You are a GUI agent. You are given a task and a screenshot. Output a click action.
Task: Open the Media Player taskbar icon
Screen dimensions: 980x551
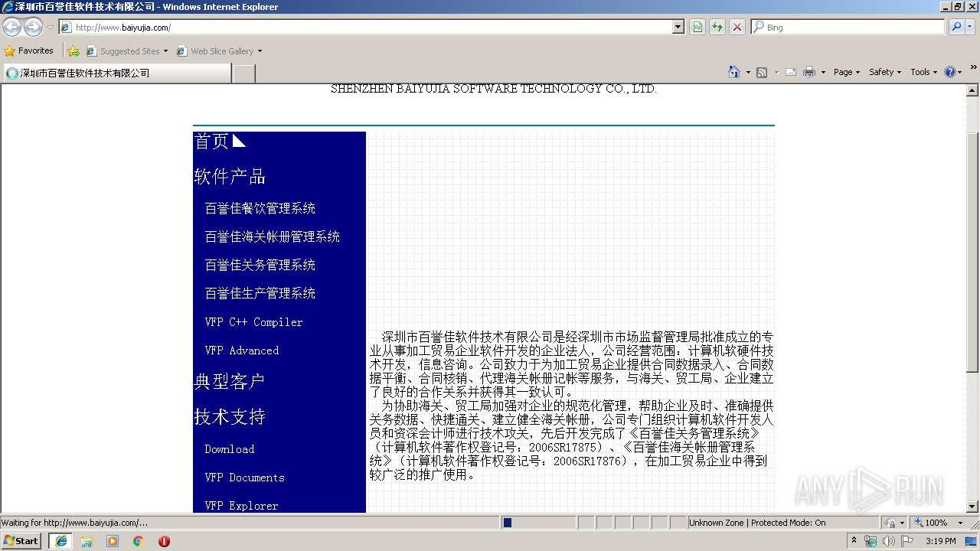113,541
